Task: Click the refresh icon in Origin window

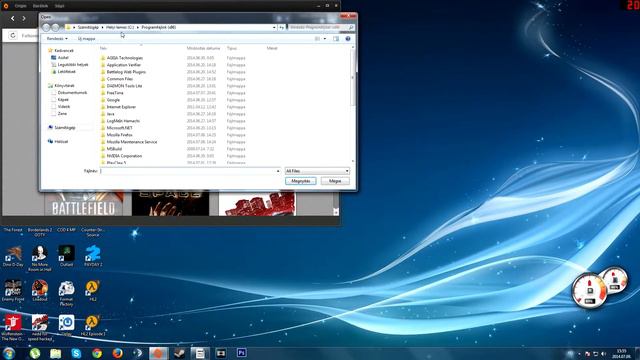Action: (13, 36)
